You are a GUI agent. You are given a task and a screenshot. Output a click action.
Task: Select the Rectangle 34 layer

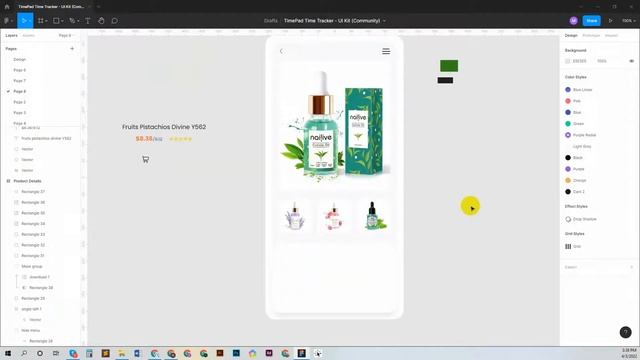[x=33, y=224]
